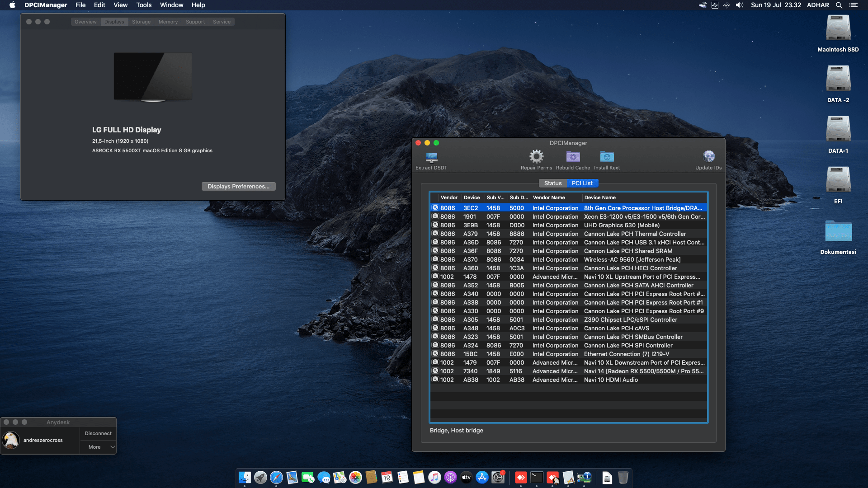
Task: Click the Rebuild Cache icon
Action: [573, 157]
